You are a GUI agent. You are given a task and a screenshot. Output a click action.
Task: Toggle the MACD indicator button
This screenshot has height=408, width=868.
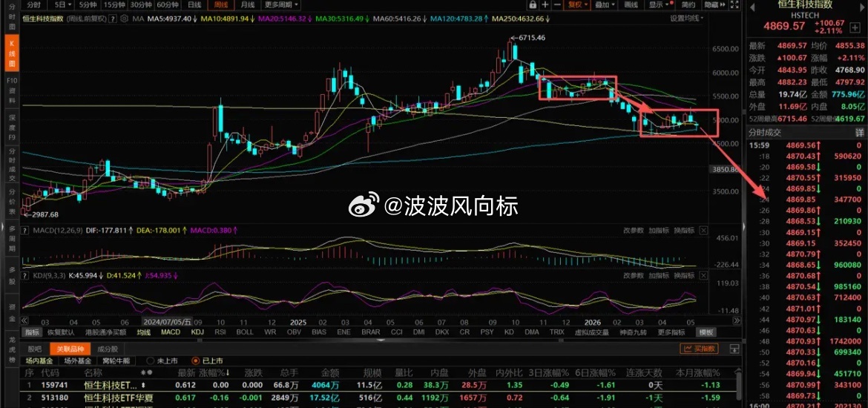171,332
